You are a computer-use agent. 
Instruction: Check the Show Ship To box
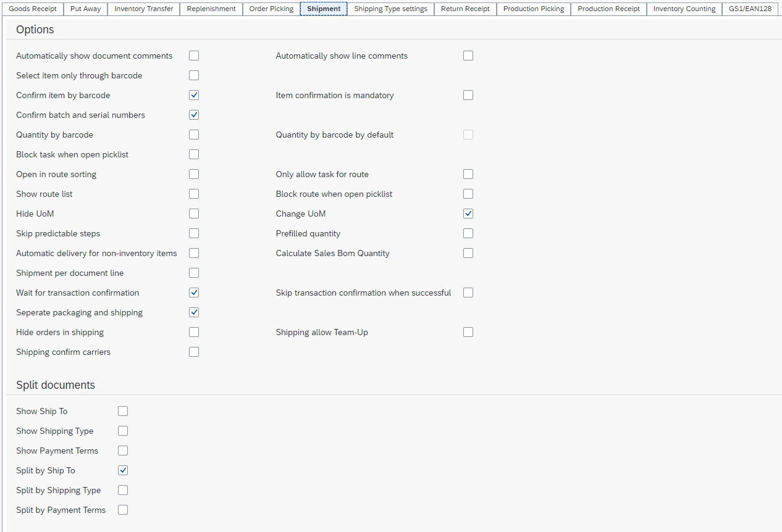pyautogui.click(x=123, y=411)
